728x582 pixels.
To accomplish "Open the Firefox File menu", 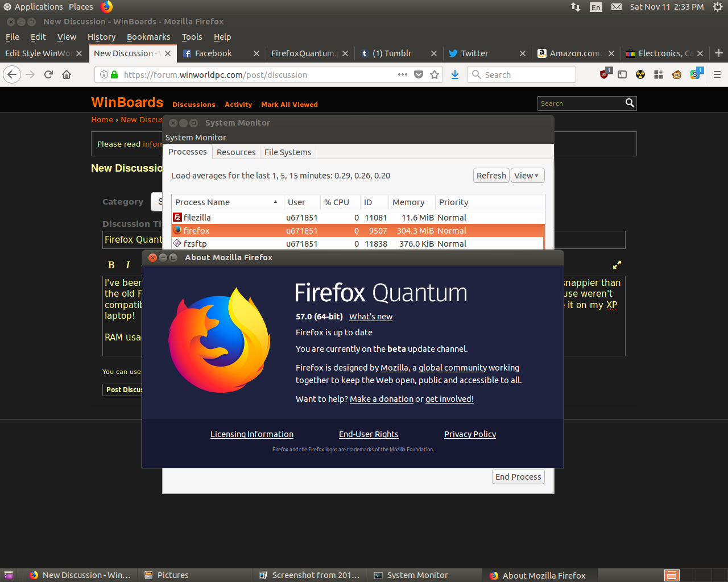I will 12,37.
